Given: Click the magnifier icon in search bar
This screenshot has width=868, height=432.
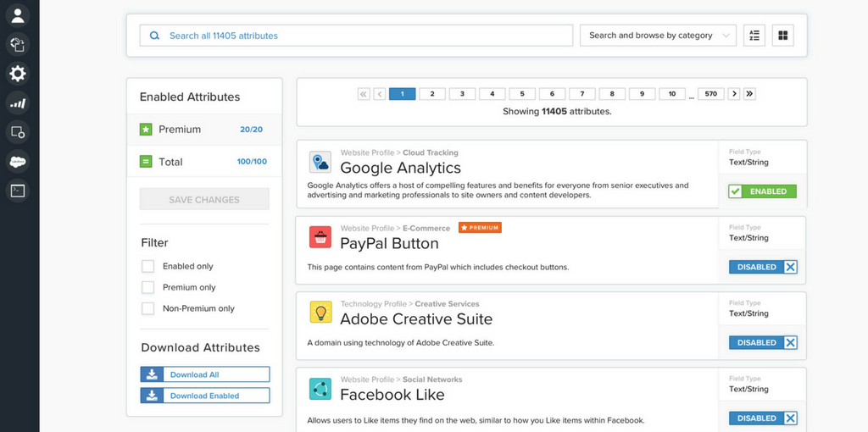Looking at the screenshot, I should (154, 36).
